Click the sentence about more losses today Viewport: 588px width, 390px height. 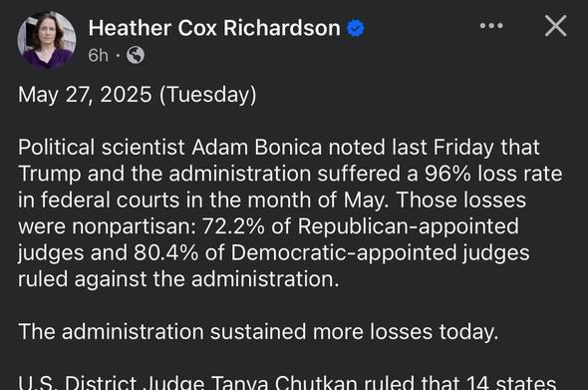[x=258, y=332]
